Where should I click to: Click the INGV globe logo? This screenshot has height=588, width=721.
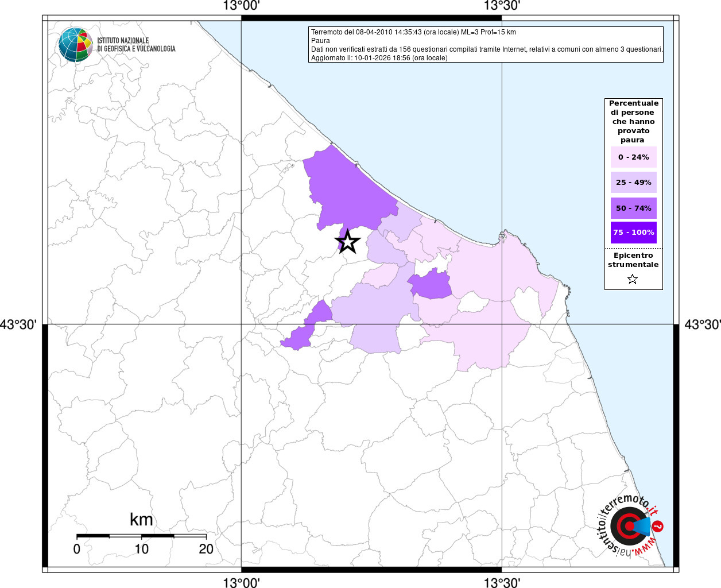click(x=75, y=44)
